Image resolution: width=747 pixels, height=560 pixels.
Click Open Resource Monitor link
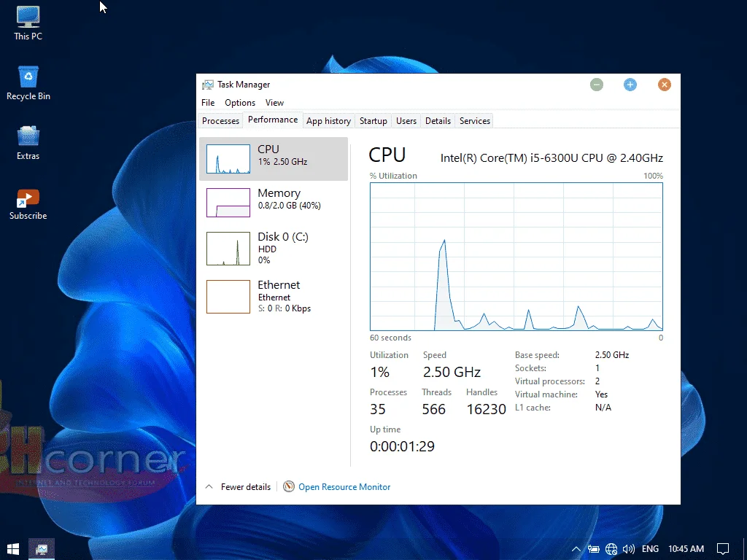coord(344,486)
